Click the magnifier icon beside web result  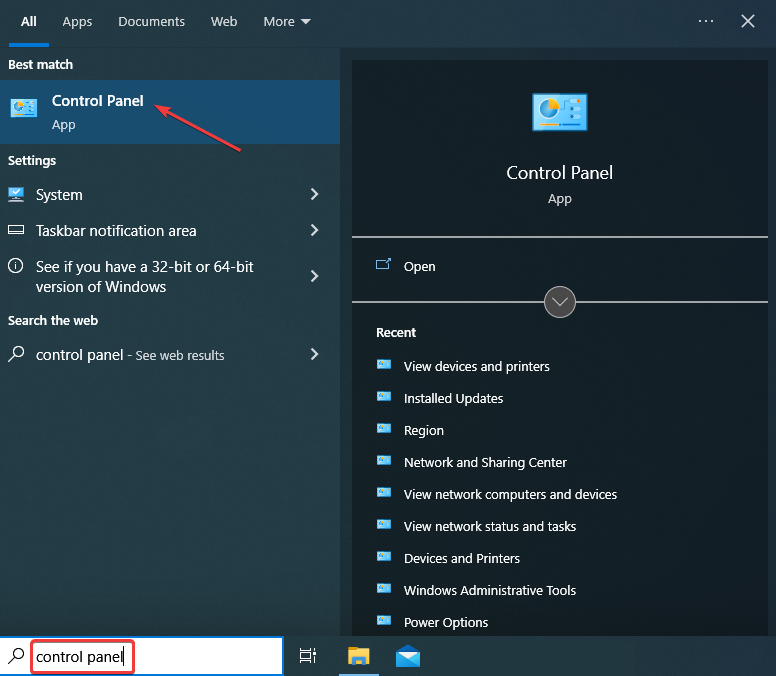[x=16, y=354]
